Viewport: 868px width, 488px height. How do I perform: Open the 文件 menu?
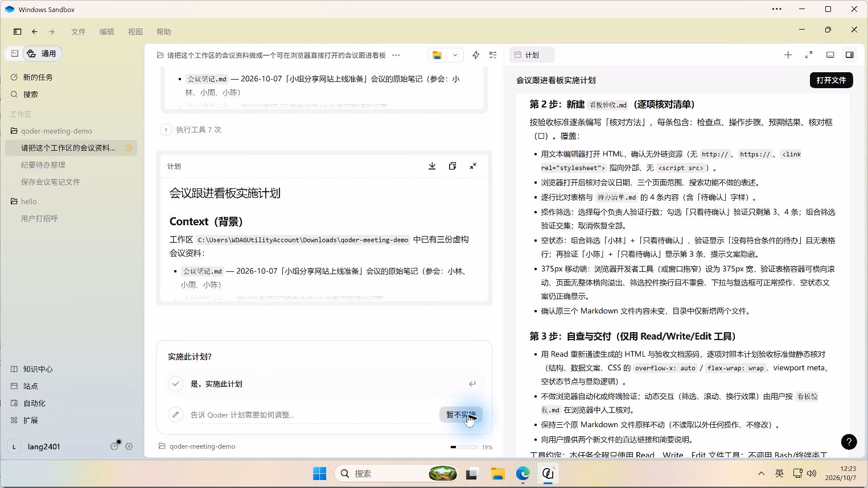[x=78, y=32]
